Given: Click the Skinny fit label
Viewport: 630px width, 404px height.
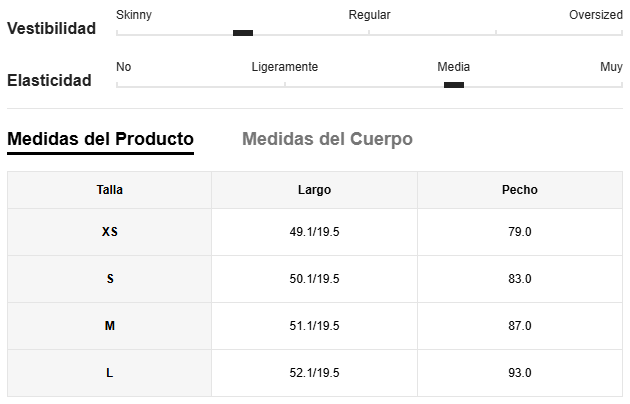Looking at the screenshot, I should [134, 15].
